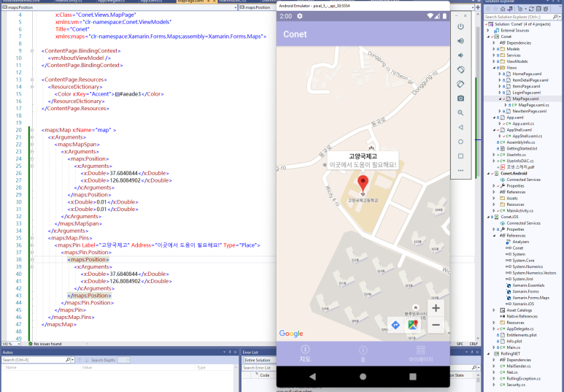Click the emulator sidebar overview square
The width and height of the screenshot is (564, 392).
point(460,156)
